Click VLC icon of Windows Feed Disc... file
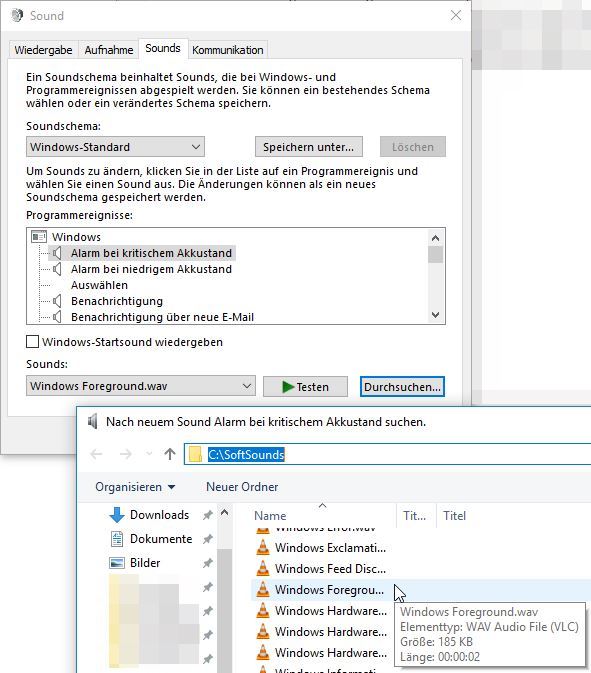The width and height of the screenshot is (591, 673). pyautogui.click(x=263, y=568)
